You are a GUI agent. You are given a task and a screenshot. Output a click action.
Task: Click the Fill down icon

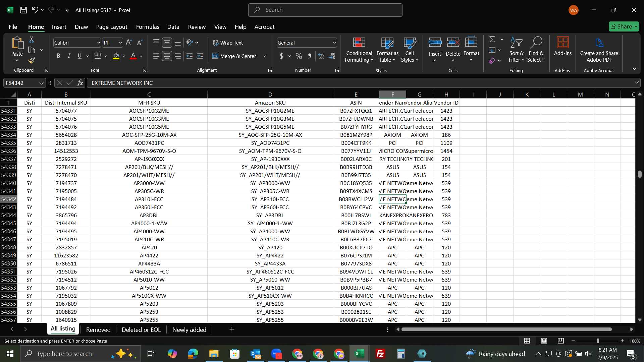point(492,50)
